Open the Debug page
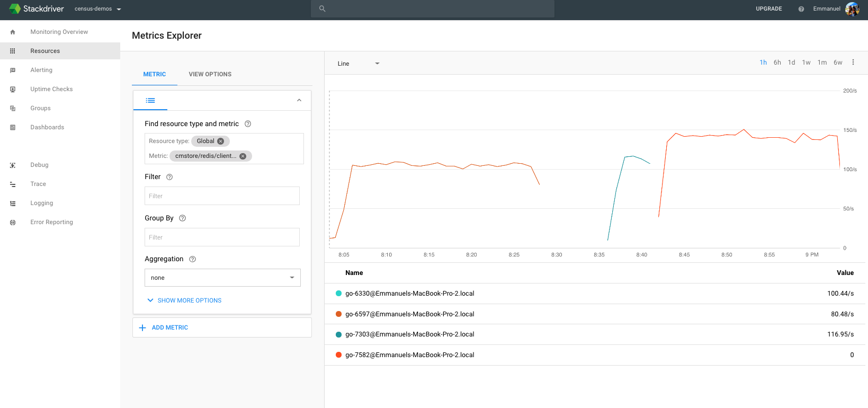868x408 pixels. click(x=39, y=165)
